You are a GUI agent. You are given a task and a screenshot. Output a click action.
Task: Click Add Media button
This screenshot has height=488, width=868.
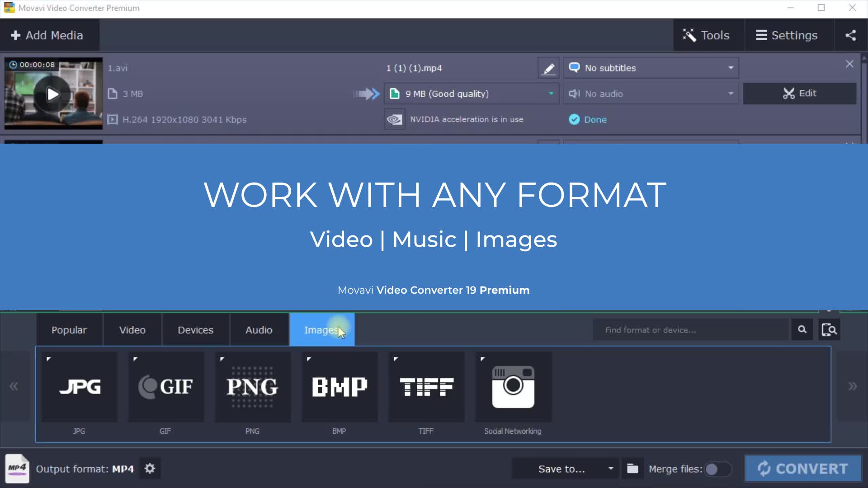coord(47,35)
